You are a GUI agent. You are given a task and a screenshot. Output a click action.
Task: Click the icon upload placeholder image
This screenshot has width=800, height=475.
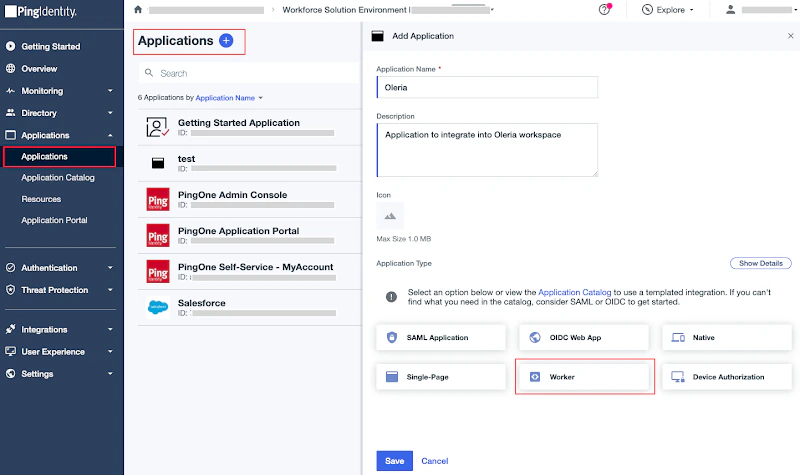click(390, 215)
